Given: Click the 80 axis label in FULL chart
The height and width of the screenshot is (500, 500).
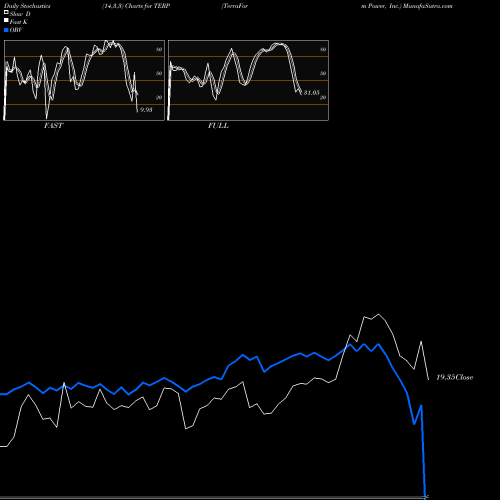Looking at the screenshot, I should tap(323, 49).
